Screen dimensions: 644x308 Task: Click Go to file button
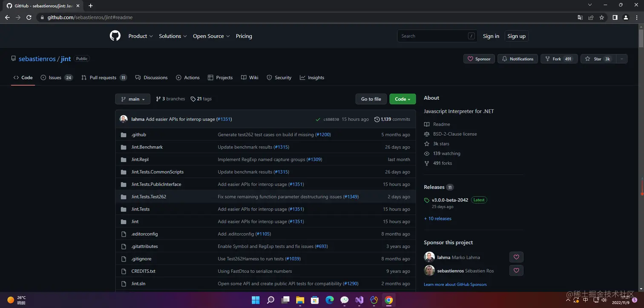[371, 99]
